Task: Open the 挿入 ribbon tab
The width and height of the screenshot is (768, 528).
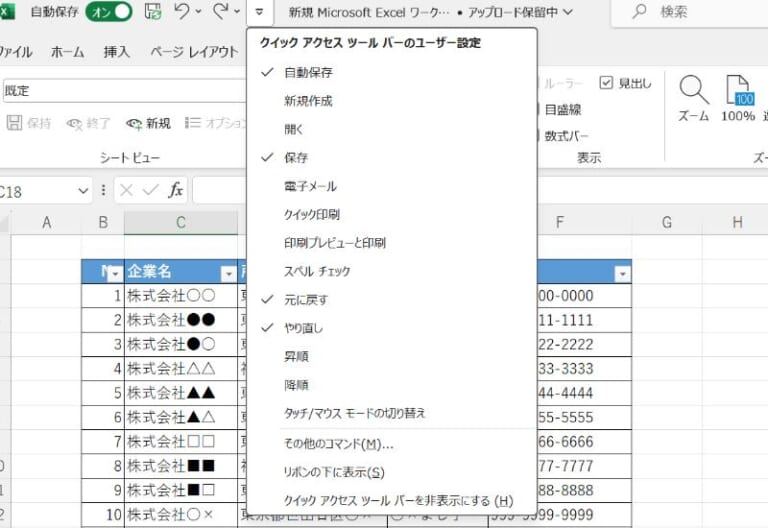Action: pyautogui.click(x=117, y=51)
